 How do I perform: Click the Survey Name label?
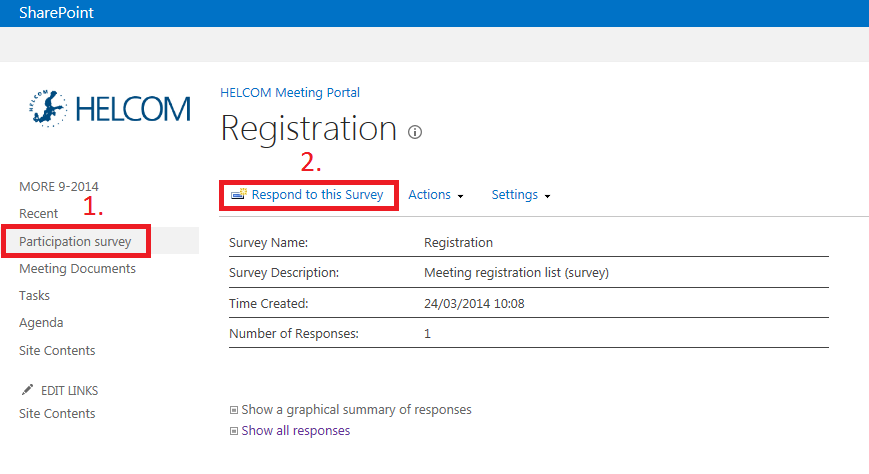(x=268, y=243)
